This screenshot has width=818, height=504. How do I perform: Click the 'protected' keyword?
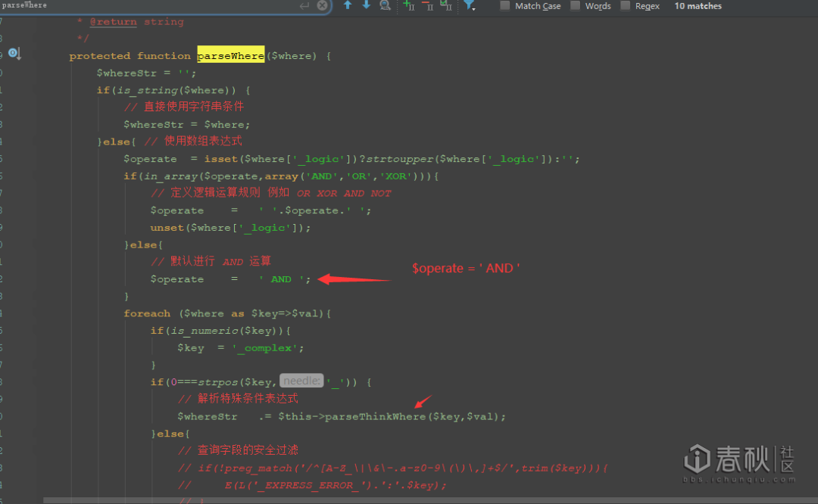coord(100,56)
